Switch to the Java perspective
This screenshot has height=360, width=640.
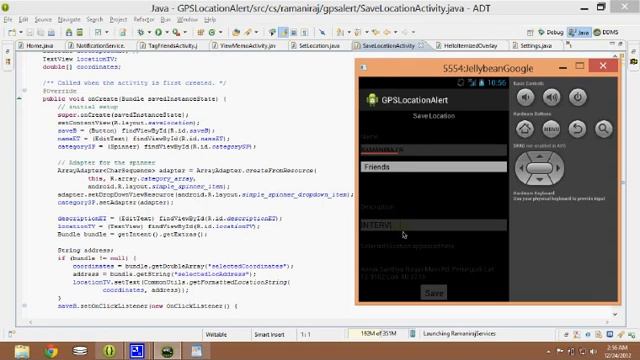point(579,32)
